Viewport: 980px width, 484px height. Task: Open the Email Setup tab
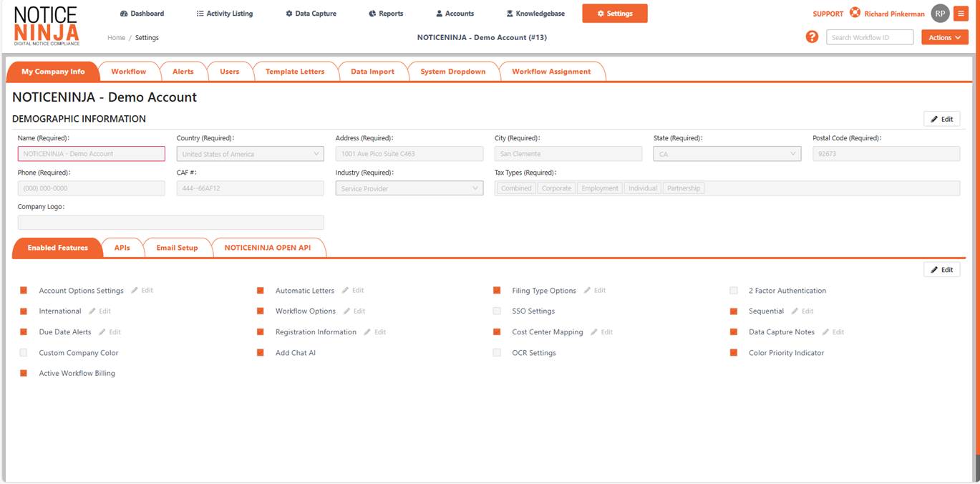177,248
